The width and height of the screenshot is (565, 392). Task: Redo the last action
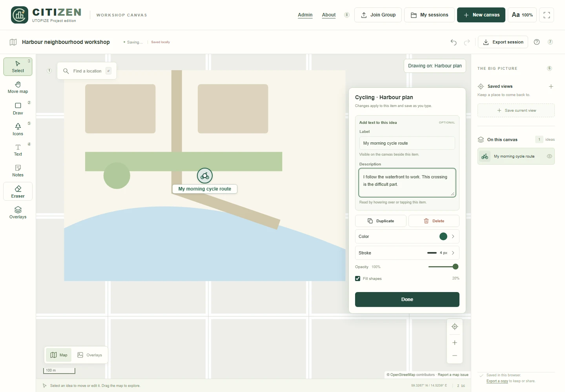pos(467,42)
